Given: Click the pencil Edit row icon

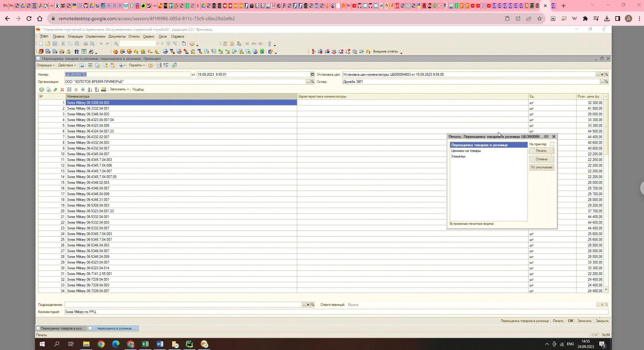Looking at the screenshot, I should [x=55, y=90].
